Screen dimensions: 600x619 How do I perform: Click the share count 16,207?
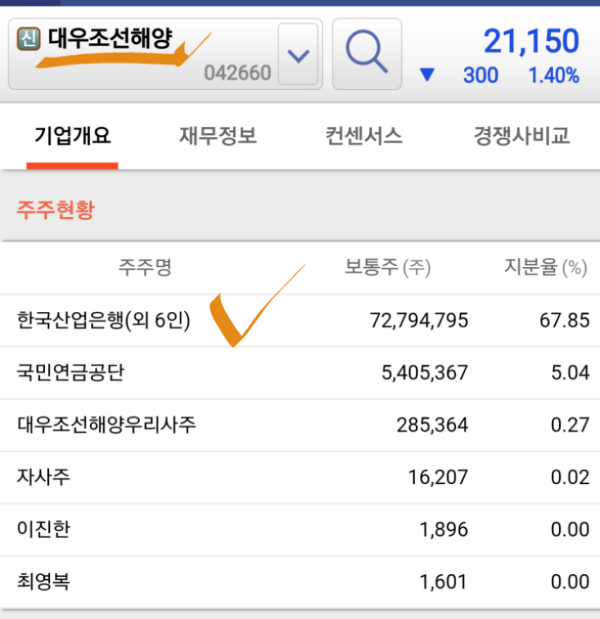click(438, 477)
